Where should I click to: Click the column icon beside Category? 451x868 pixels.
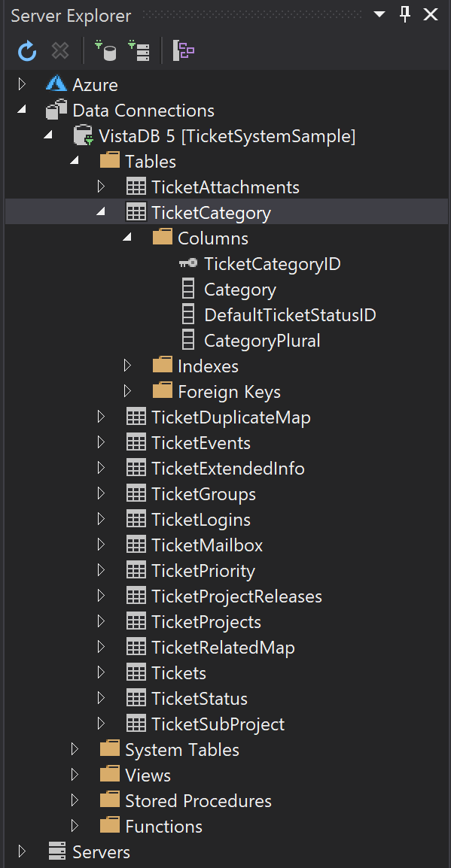[x=188, y=289]
